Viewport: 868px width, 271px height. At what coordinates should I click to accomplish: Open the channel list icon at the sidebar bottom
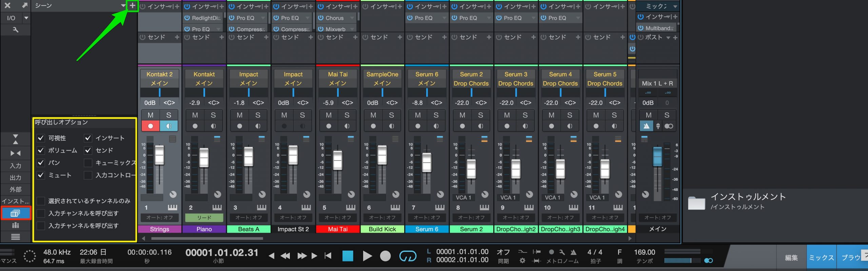pos(16,237)
